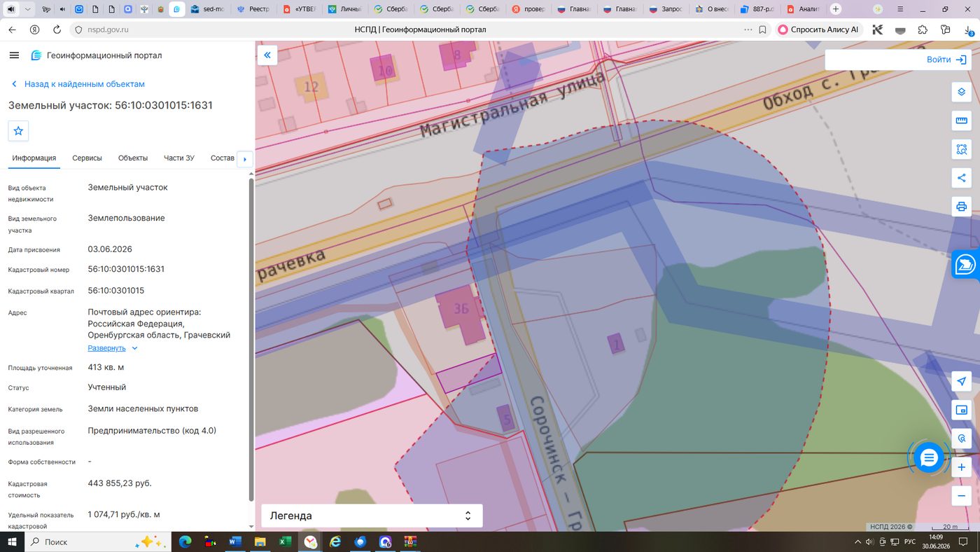This screenshot has width=980, height=552.
Task: Launch Microsoft Word from the taskbar
Action: coord(234,541)
